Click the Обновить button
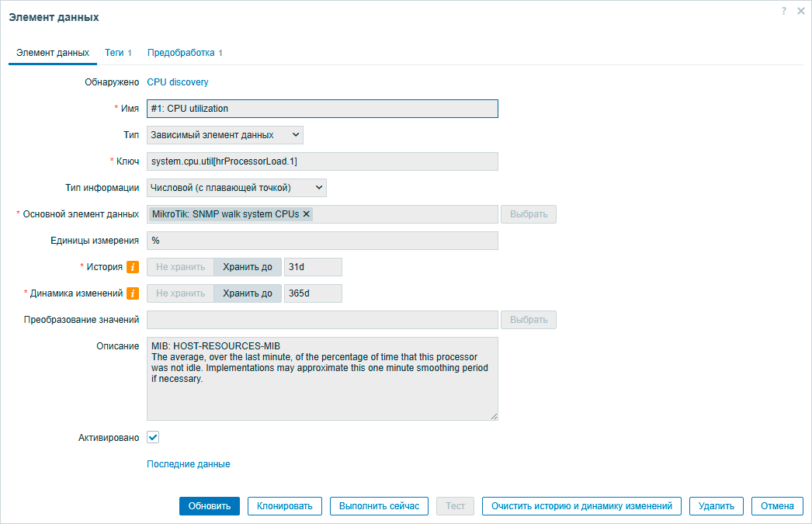 click(209, 506)
